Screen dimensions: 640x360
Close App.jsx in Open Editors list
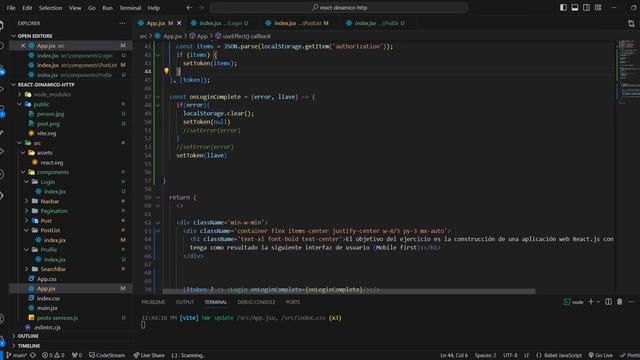(23, 46)
